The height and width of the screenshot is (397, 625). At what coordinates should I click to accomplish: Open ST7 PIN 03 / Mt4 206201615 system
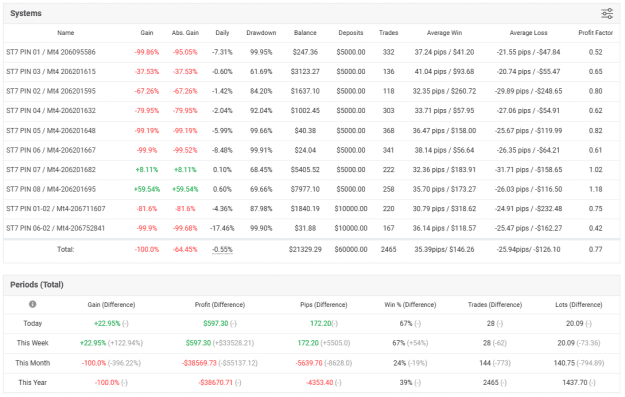pos(51,72)
